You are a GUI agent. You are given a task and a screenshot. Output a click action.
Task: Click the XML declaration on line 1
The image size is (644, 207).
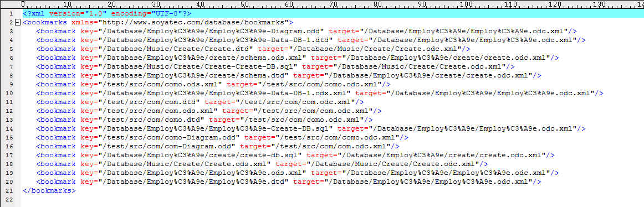[x=107, y=13]
